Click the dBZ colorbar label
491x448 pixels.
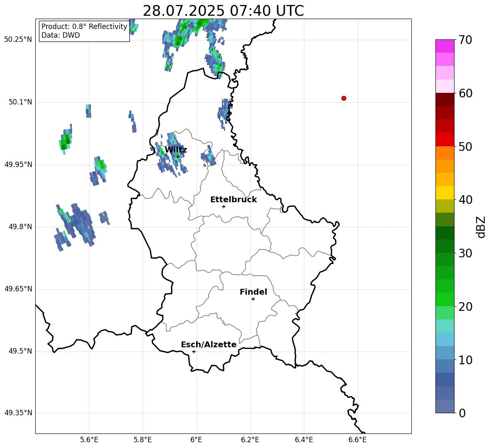point(481,227)
